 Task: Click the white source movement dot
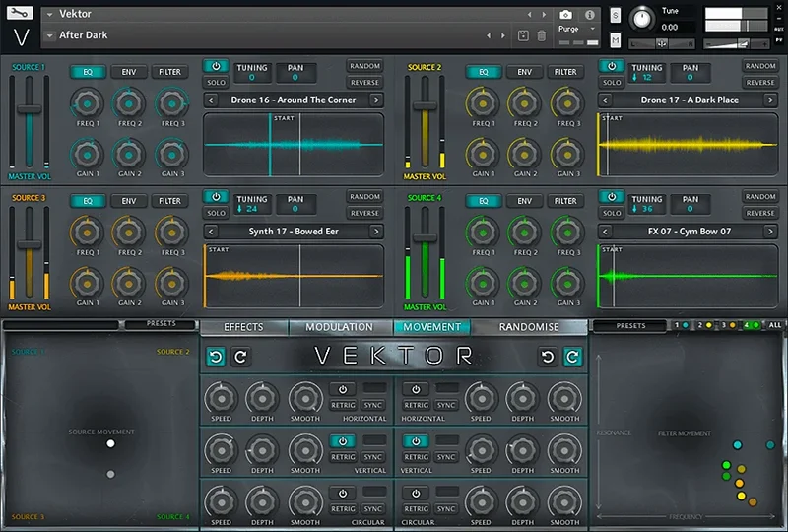[110, 443]
